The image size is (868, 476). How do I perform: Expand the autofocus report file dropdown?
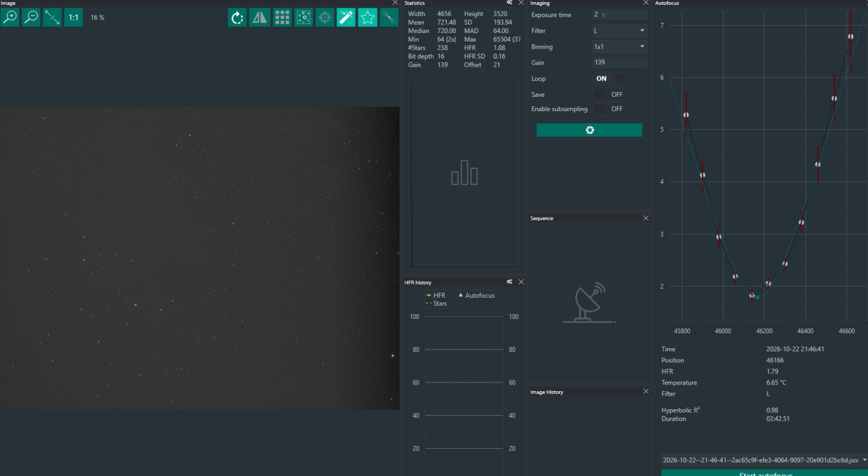(864, 460)
